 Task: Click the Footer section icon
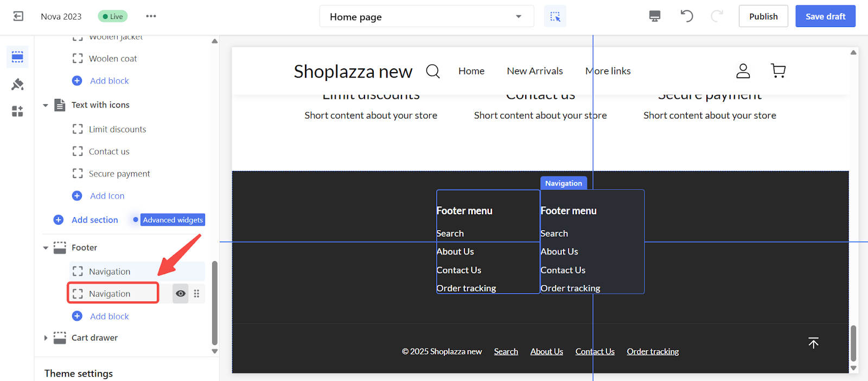pyautogui.click(x=60, y=247)
